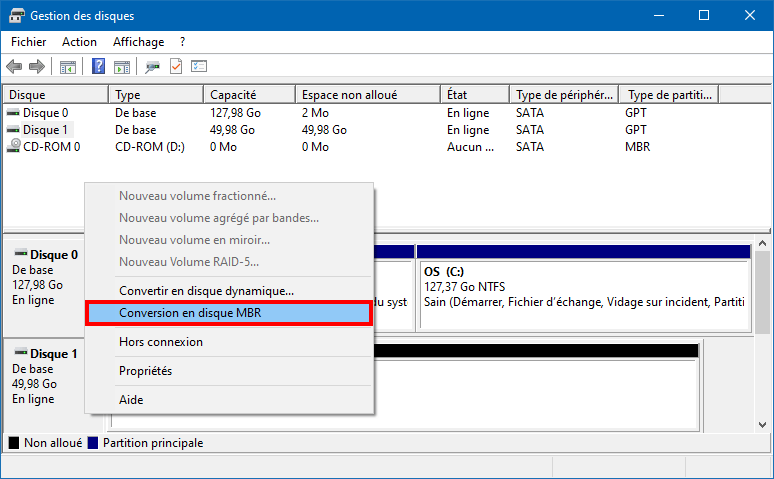The height and width of the screenshot is (479, 774).
Task: Click the Gestion des disques title icon
Action: point(16,15)
